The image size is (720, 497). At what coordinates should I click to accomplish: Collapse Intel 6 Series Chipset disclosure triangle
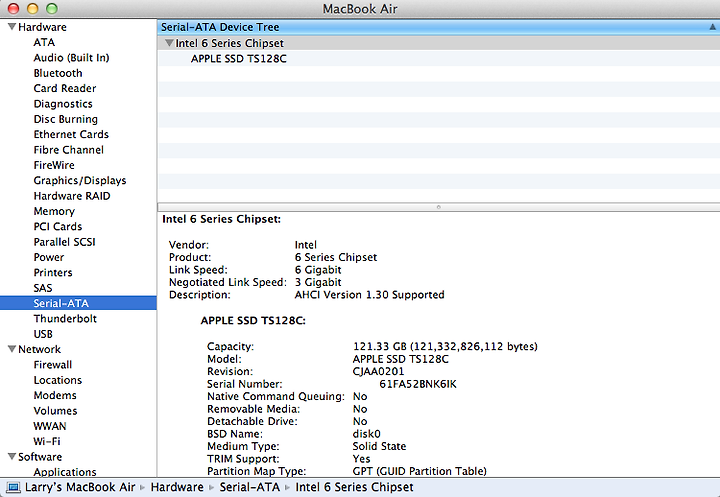click(x=169, y=43)
